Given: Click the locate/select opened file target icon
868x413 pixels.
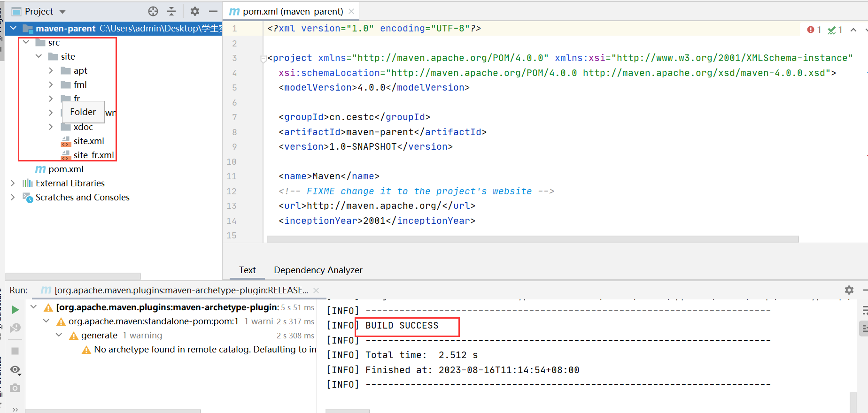Looking at the screenshot, I should point(153,11).
